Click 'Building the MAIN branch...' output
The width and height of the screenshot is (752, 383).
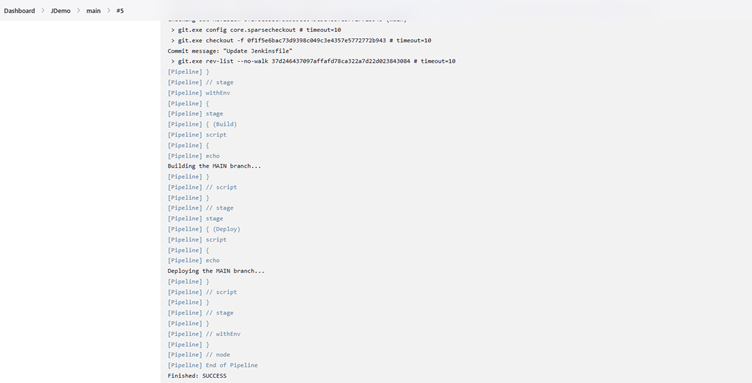click(x=214, y=166)
